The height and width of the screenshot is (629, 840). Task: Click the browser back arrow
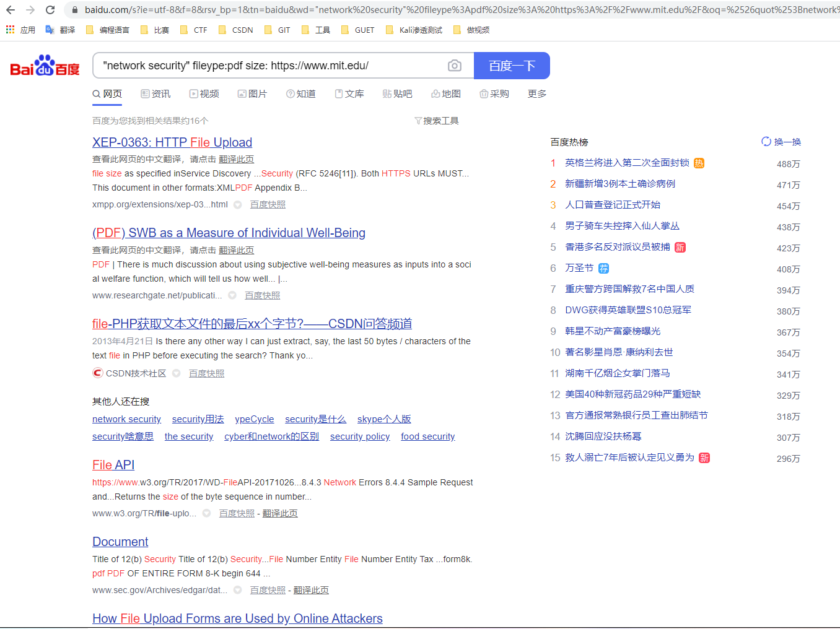coord(10,10)
